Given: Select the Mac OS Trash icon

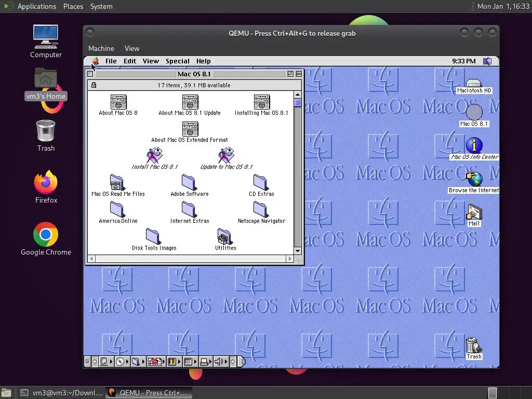Looking at the screenshot, I should 474,348.
